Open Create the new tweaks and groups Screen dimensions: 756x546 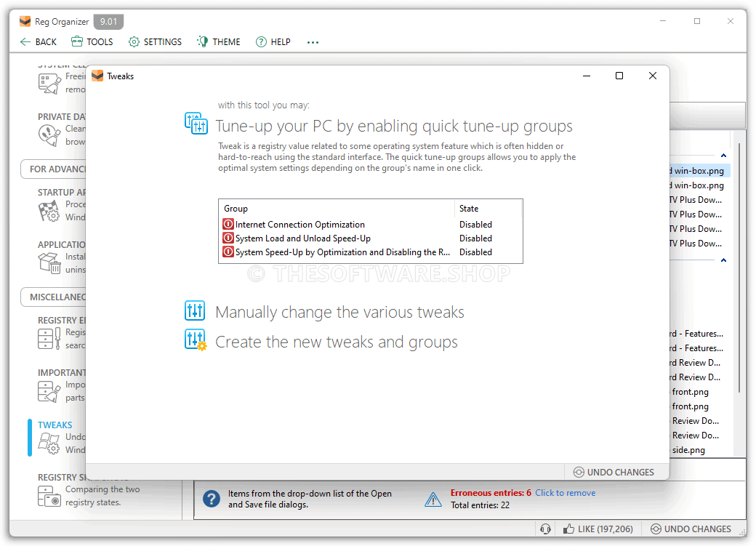pyautogui.click(x=336, y=342)
